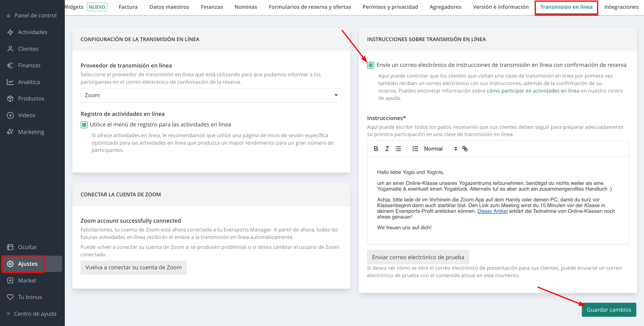
Task: Toggle registration menu for online activities checkbox
Action: click(84, 125)
